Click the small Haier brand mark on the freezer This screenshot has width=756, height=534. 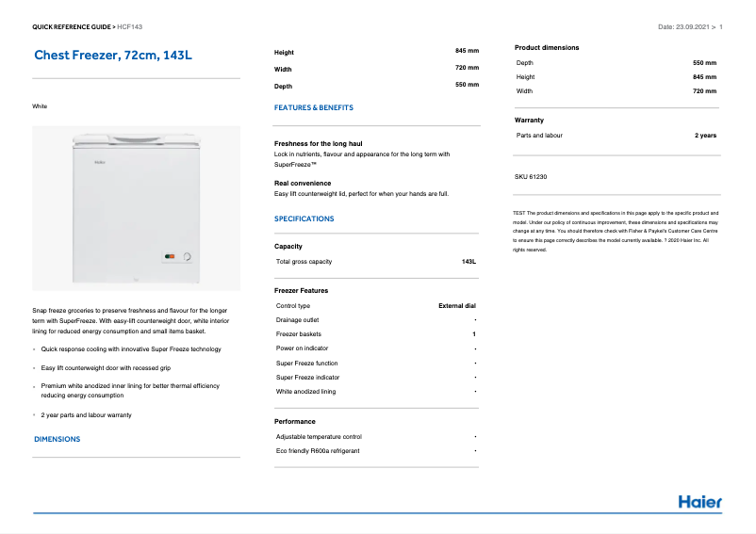(97, 161)
